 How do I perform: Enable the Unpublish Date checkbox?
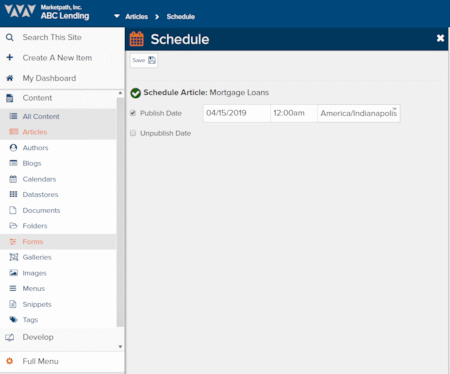(x=133, y=133)
